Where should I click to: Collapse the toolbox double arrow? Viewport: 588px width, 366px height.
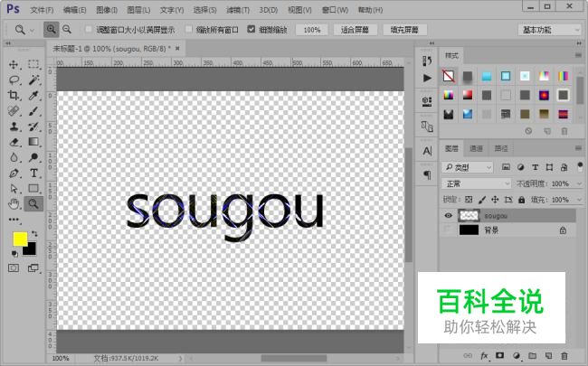coord(7,43)
